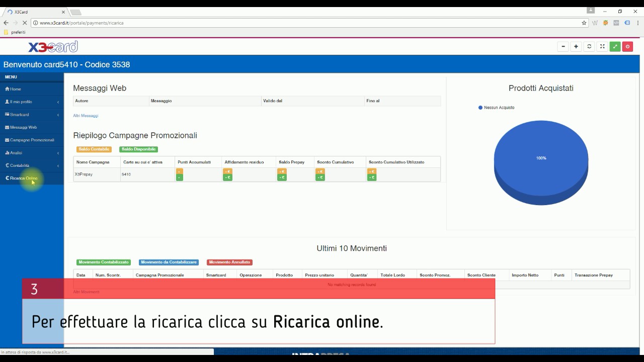Click the Chrome profile avatar icon
The width and height of the screenshot is (644, 362).
point(591,11)
